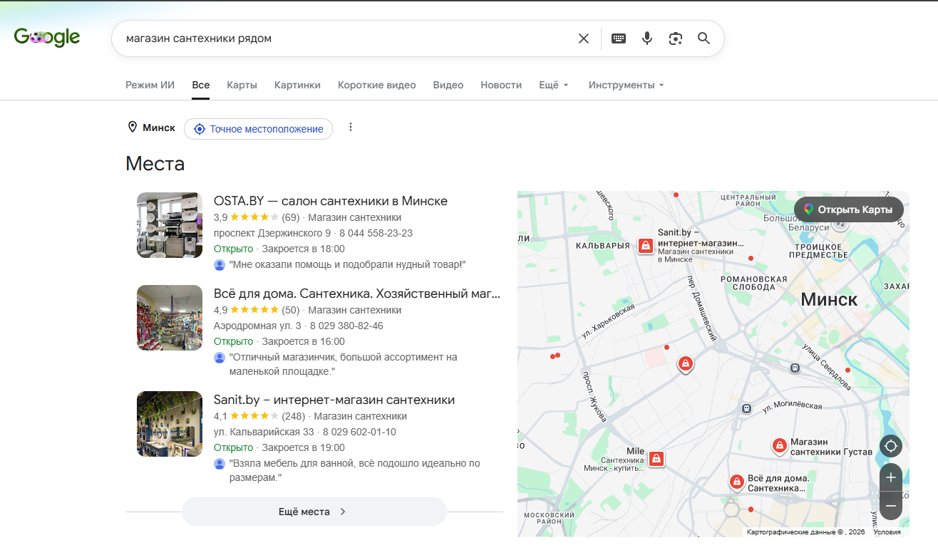Click the Минск location pin icon
The image size is (938, 560).
132,128
